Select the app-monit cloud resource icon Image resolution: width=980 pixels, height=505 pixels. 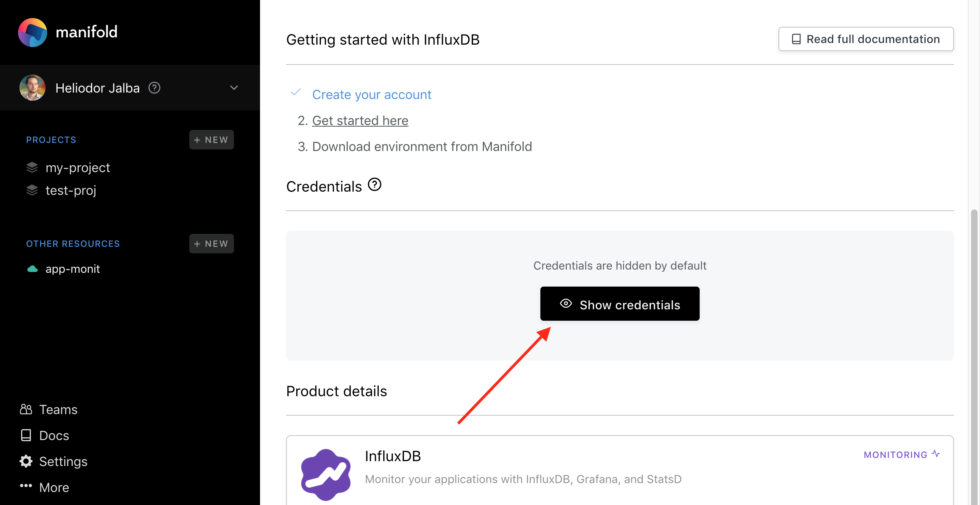[x=33, y=269]
